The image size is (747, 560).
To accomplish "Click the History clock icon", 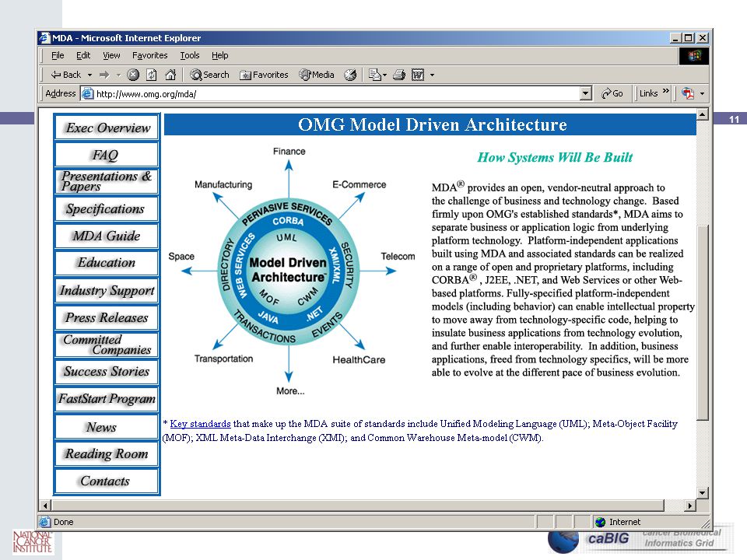I will point(350,75).
